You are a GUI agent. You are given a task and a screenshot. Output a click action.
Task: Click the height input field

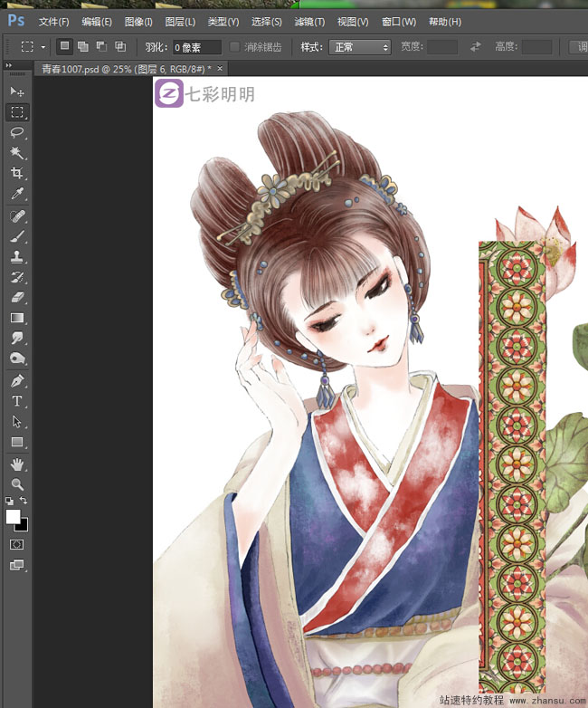tap(536, 47)
